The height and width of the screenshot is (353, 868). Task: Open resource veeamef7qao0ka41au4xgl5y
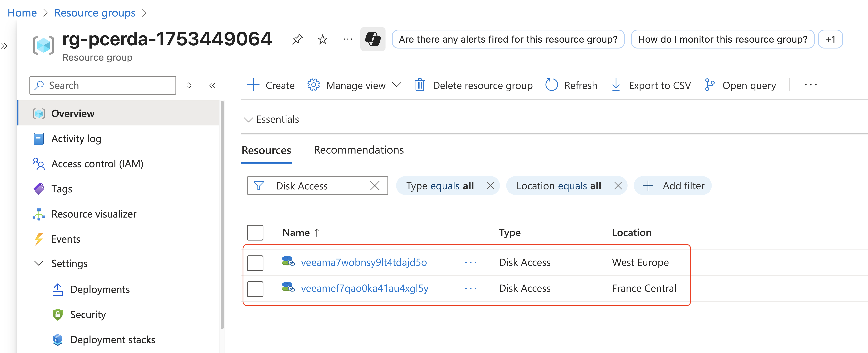point(365,288)
